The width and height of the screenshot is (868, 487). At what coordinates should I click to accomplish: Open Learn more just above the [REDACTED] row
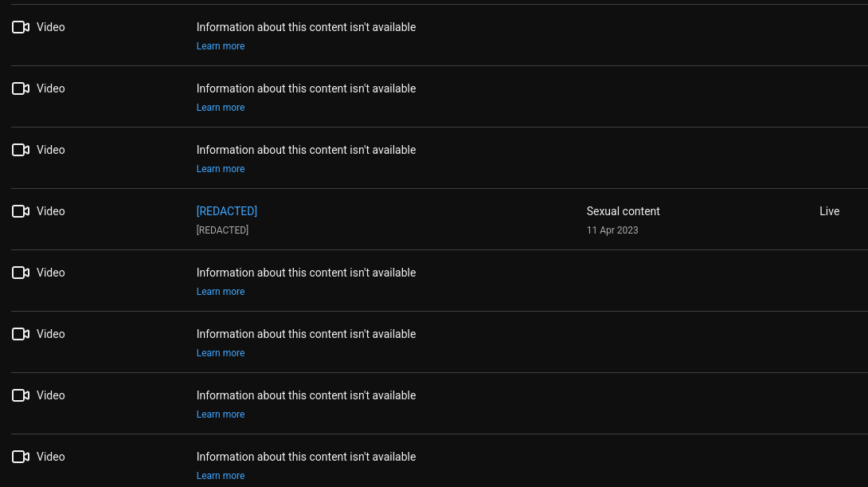coord(221,169)
